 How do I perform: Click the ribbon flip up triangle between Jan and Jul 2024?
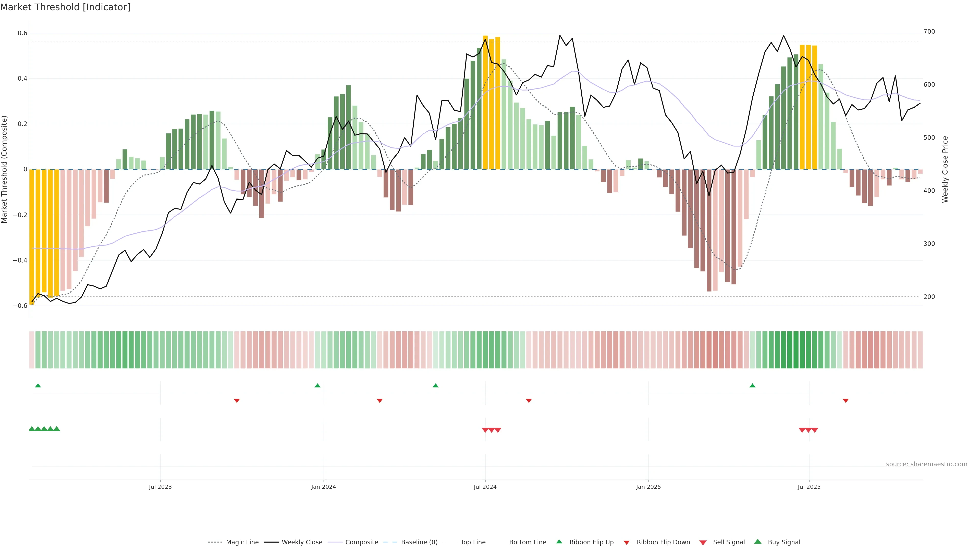point(436,386)
